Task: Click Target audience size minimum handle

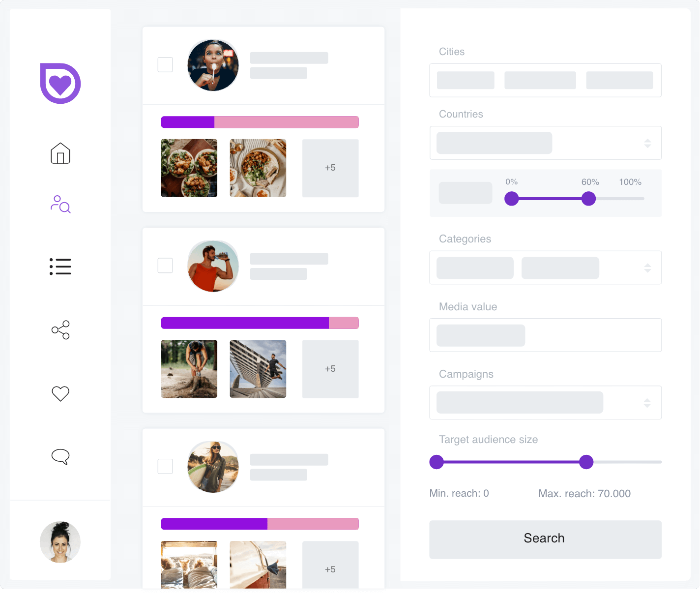Action: pyautogui.click(x=437, y=462)
